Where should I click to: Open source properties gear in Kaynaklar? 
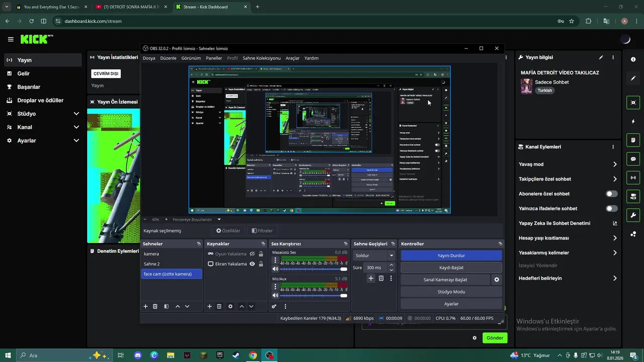230,306
